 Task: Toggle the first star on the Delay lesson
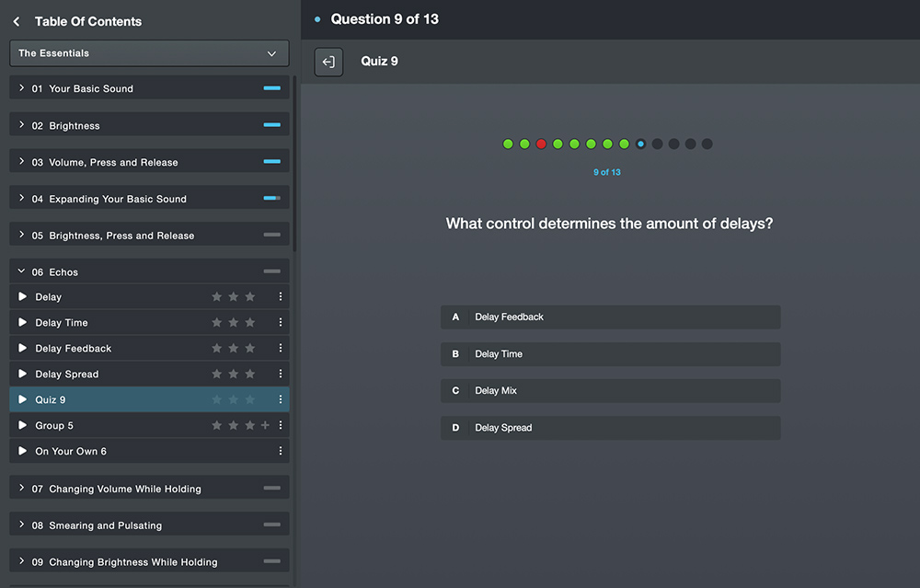coord(216,296)
